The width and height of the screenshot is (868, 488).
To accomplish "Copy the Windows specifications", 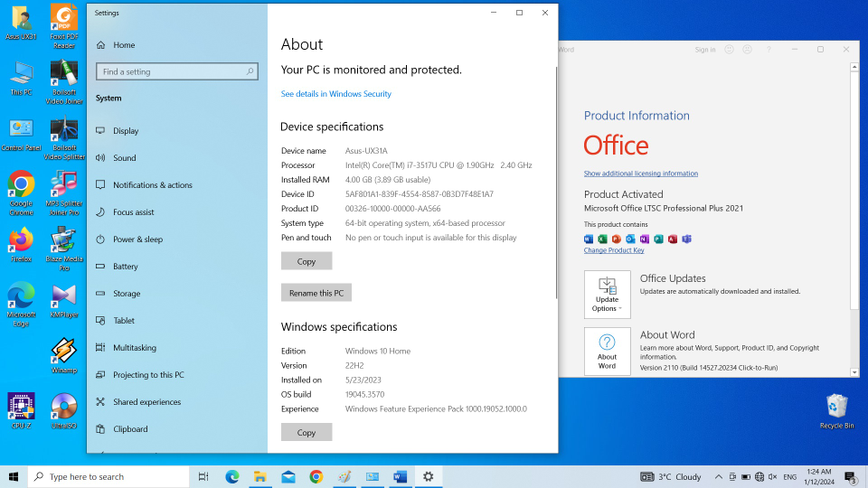I will [x=307, y=432].
